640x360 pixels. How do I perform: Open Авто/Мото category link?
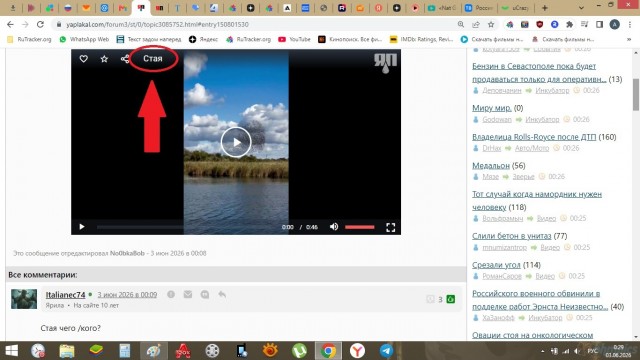coord(532,148)
